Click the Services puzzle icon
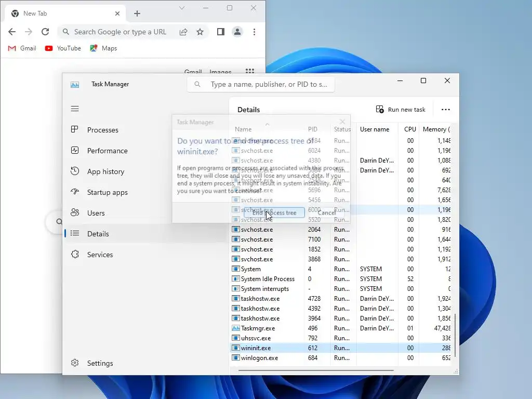The image size is (532, 399). pyautogui.click(x=75, y=254)
